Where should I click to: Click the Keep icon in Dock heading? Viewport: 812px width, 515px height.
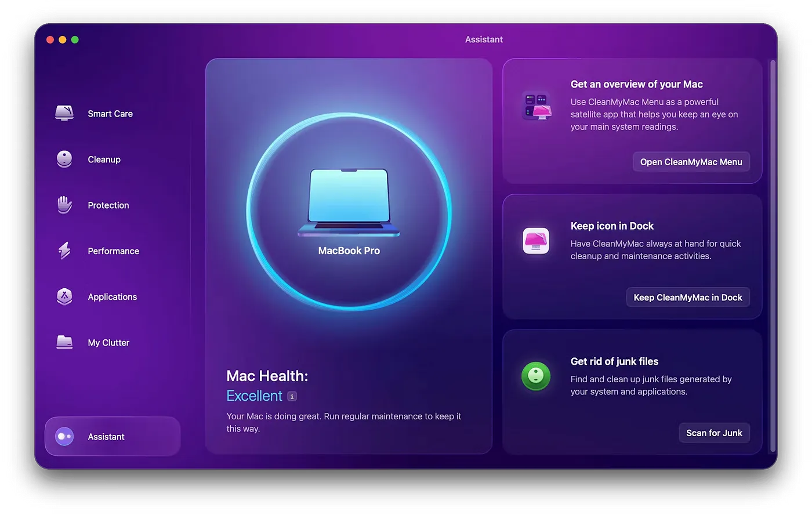(x=612, y=226)
